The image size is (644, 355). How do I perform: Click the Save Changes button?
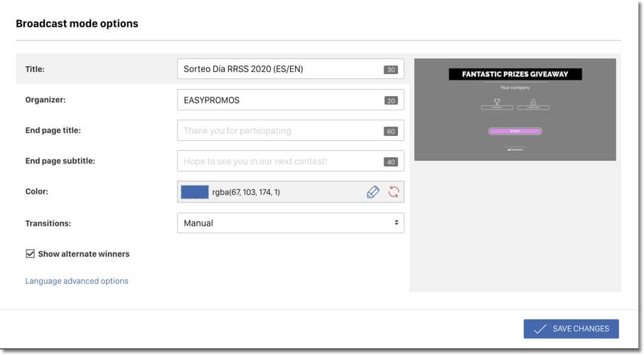571,329
